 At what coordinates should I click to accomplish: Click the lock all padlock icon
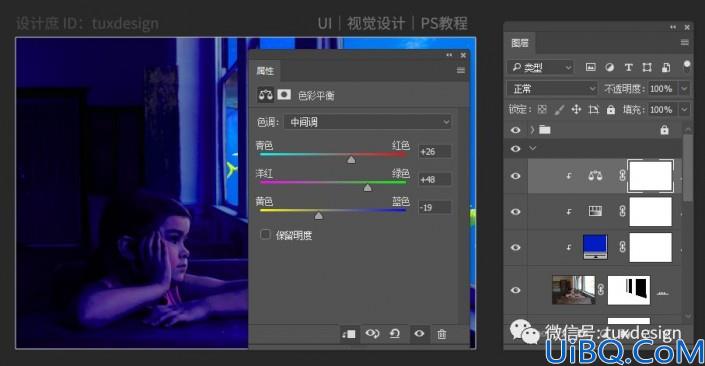[x=611, y=109]
